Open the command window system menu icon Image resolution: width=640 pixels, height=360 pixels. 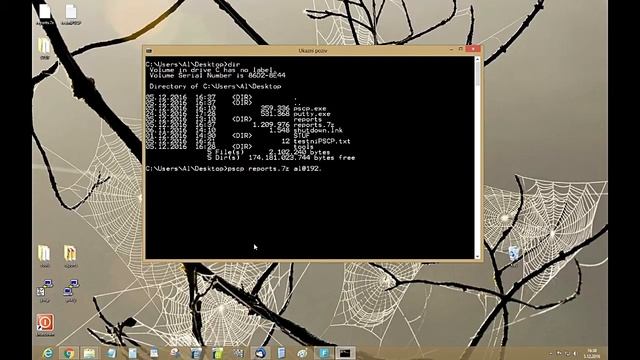pos(149,51)
